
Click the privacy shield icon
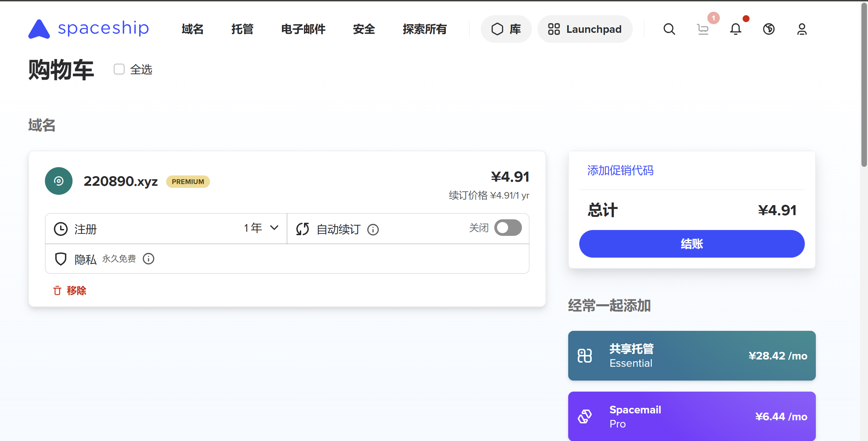61,259
